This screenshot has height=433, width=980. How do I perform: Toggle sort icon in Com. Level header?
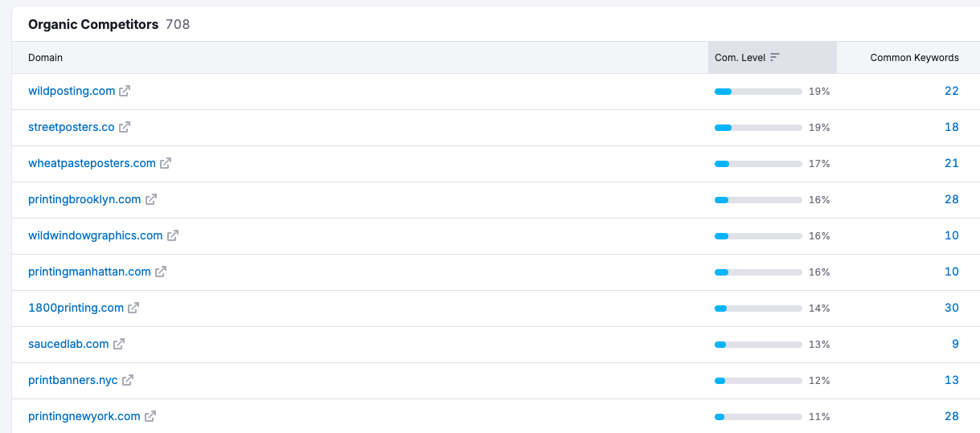tap(775, 58)
